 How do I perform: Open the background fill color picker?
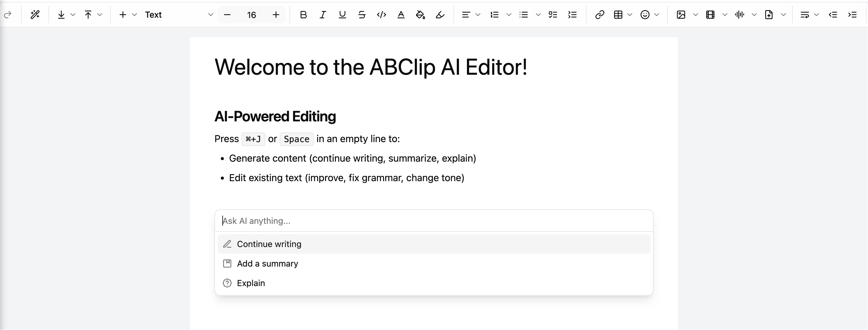coord(420,15)
